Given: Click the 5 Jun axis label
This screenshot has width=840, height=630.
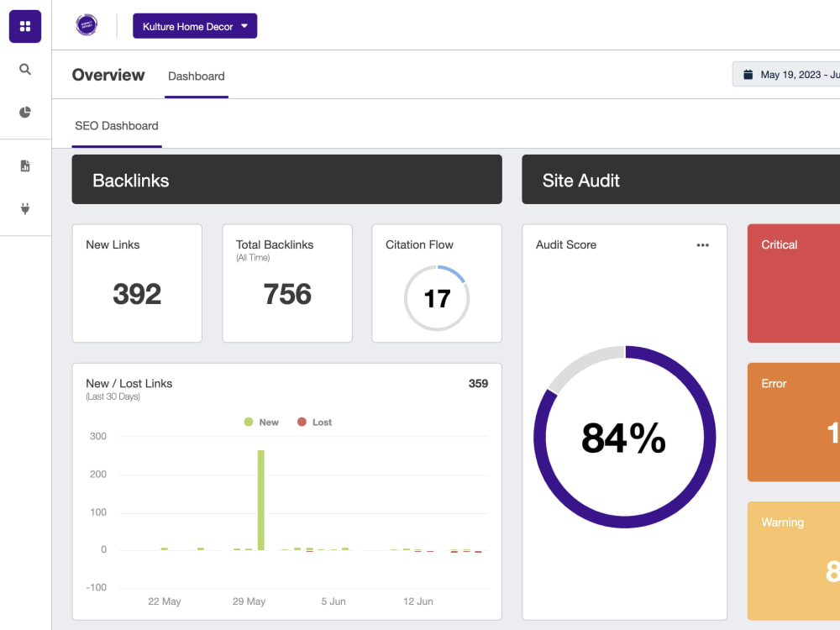Looking at the screenshot, I should pos(333,601).
